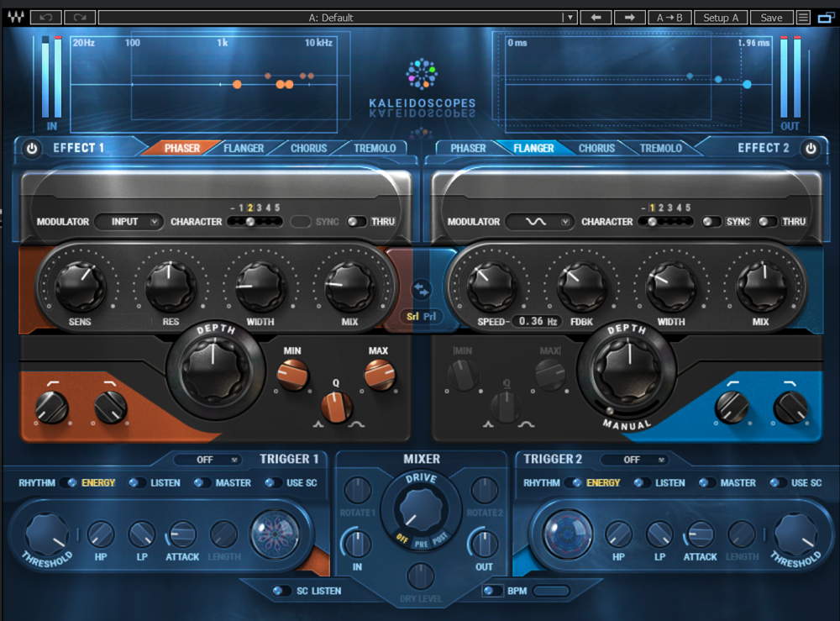The width and height of the screenshot is (840, 621).
Task: Click the Mixer DRIVE knob
Action: (421, 508)
